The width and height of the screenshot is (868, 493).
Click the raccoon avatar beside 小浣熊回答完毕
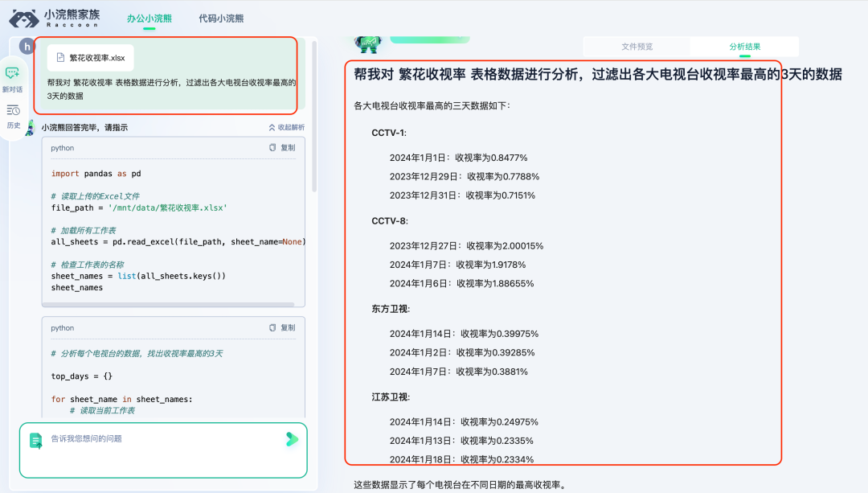coord(30,127)
